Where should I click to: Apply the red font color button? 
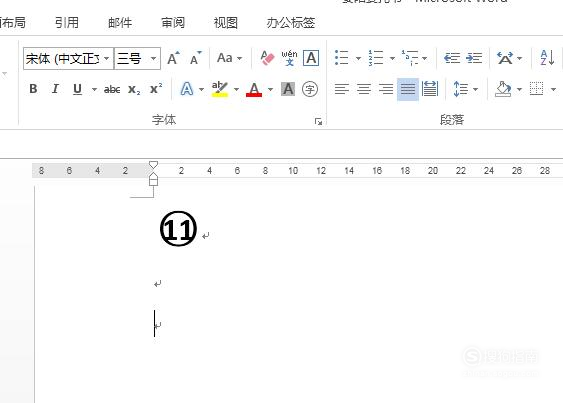pos(254,89)
